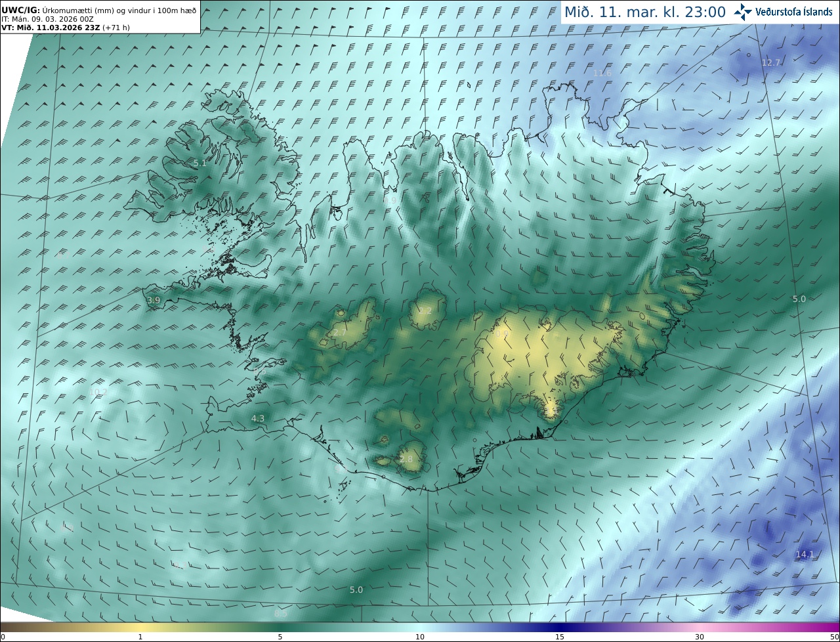
Task: Click the 5.0 value south of Iceland
Action: pos(356,589)
